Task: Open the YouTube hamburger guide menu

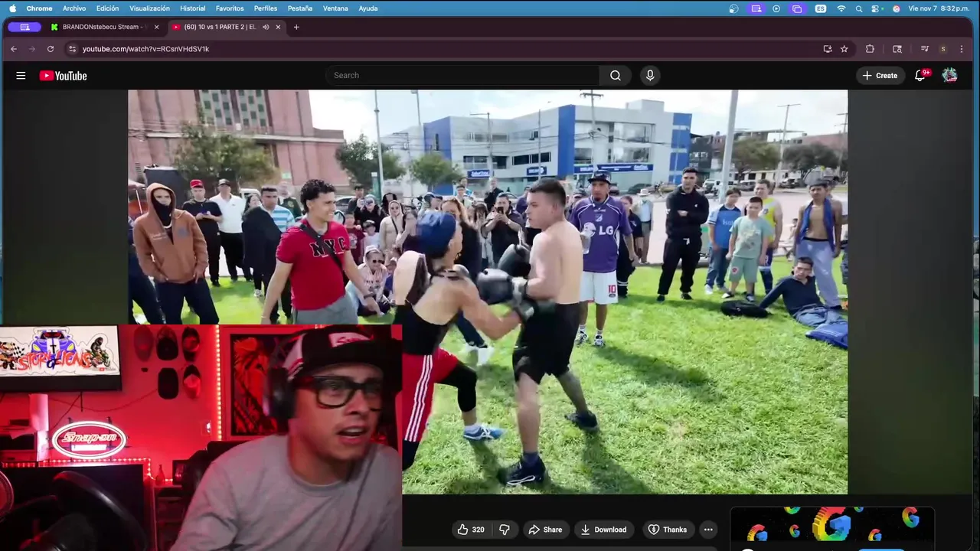Action: coord(21,76)
